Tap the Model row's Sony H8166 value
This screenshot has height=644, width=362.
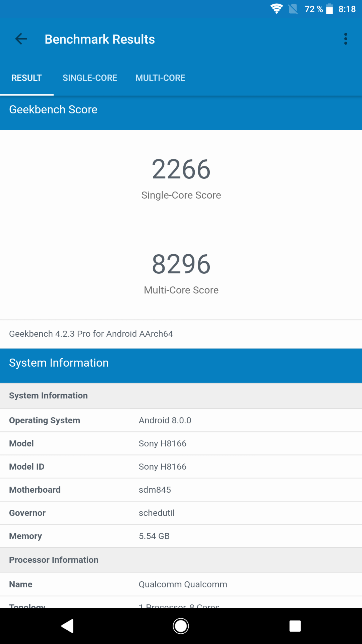click(163, 443)
